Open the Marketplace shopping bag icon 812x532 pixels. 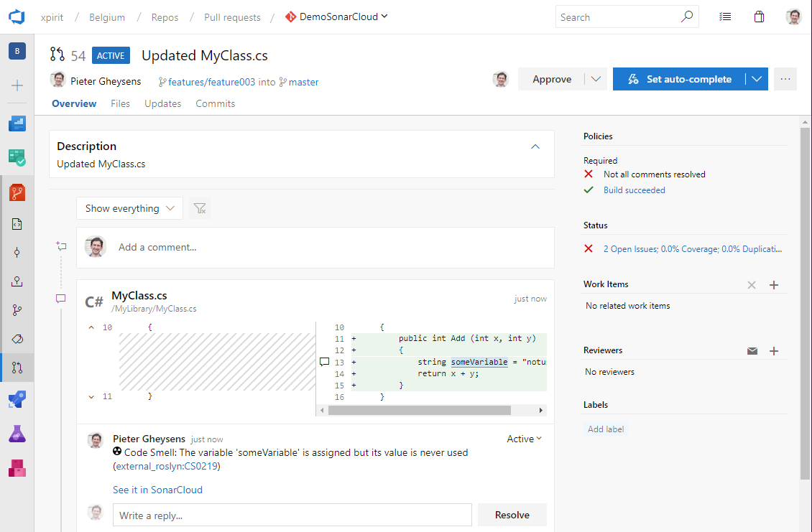[x=759, y=17]
